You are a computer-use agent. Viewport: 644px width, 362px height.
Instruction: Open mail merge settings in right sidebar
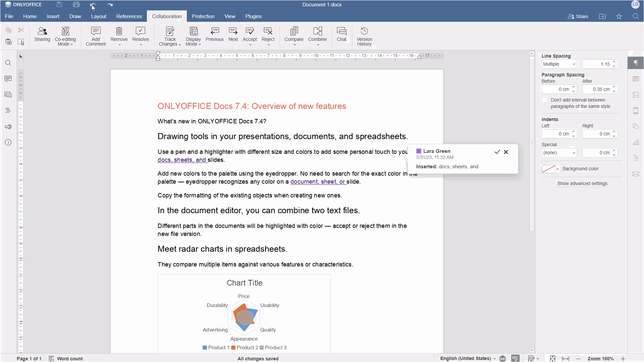[x=636, y=174]
